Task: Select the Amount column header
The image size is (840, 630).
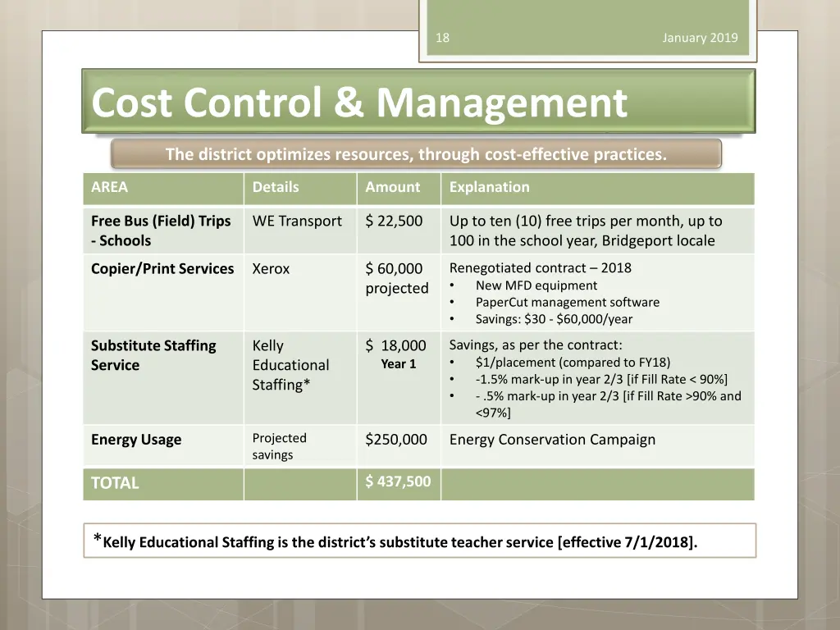Action: [x=392, y=187]
